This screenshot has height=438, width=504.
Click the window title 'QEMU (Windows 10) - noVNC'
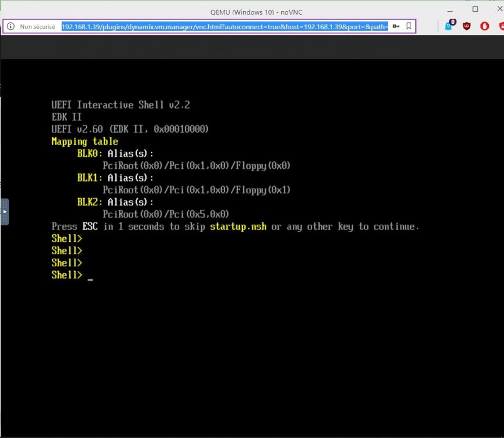pyautogui.click(x=256, y=12)
